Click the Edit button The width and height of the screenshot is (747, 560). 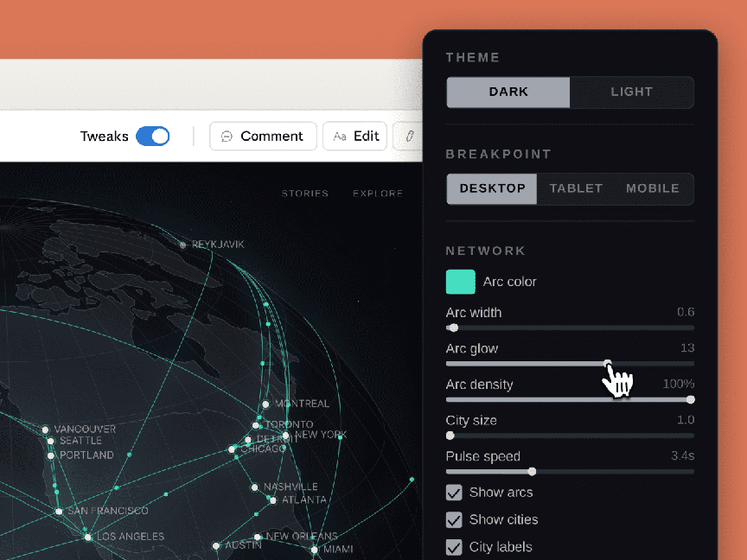pyautogui.click(x=355, y=136)
